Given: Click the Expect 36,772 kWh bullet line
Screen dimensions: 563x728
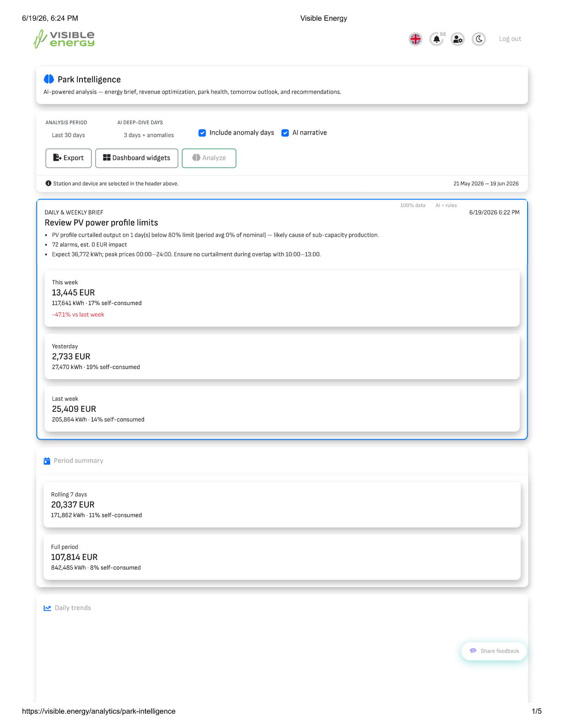Looking at the screenshot, I should coord(186,254).
